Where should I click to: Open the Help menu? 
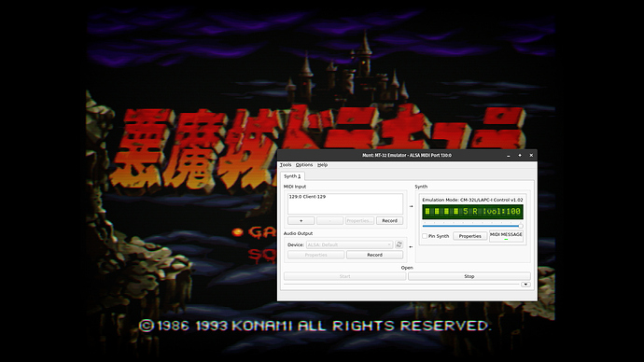(x=322, y=164)
